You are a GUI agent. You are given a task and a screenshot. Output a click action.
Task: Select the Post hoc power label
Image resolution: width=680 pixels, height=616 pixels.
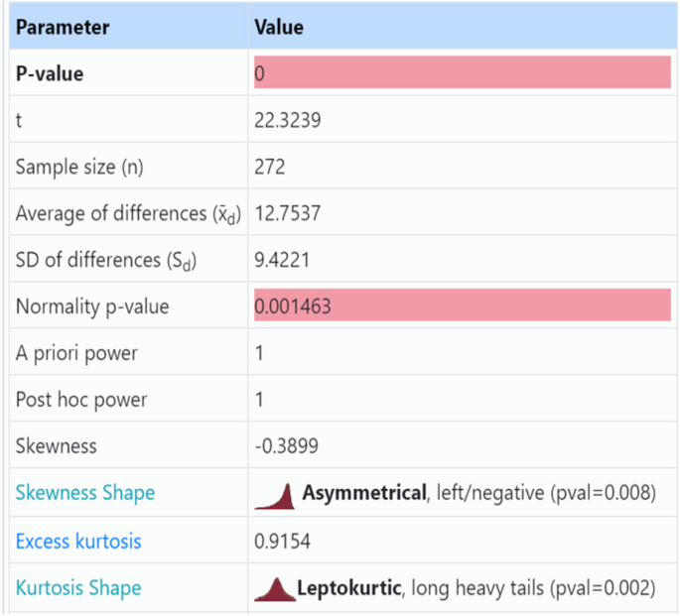pyautogui.click(x=81, y=400)
